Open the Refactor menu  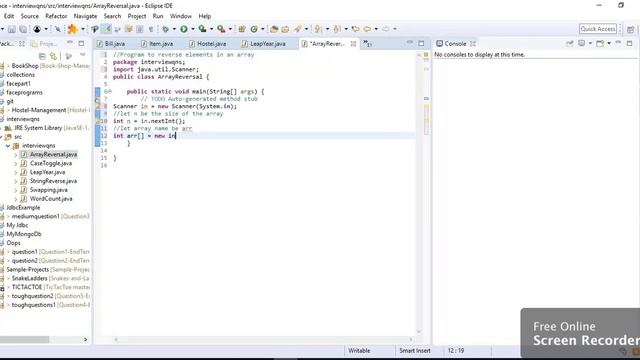click(56, 16)
